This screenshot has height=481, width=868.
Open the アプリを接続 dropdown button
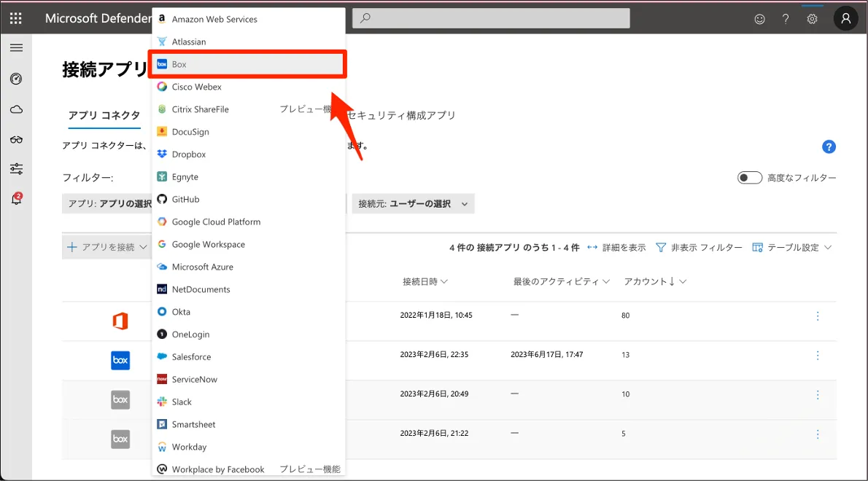point(106,247)
